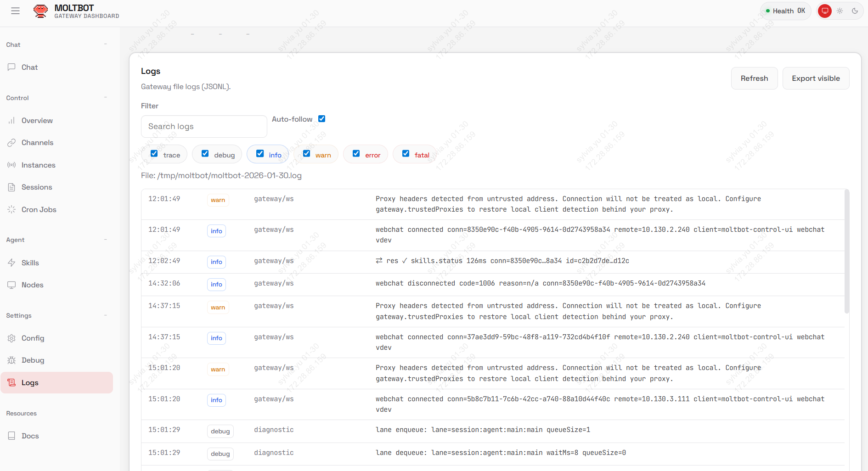868x471 pixels.
Task: Collapse the Chat sidebar section
Action: pos(106,45)
